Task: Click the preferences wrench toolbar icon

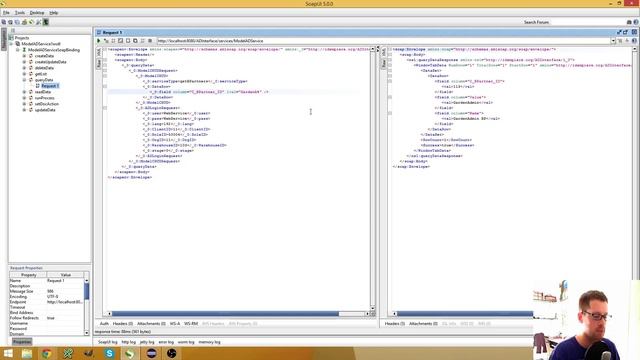Action: click(38, 22)
